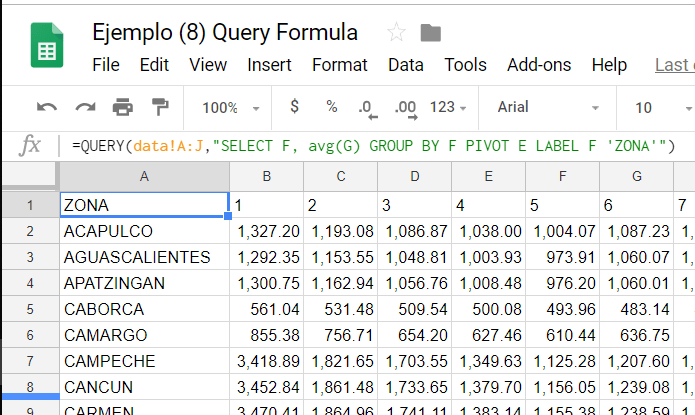Screen dimensions: 695x415
Task: Open the Google Sheets home icon
Action: [x=47, y=45]
